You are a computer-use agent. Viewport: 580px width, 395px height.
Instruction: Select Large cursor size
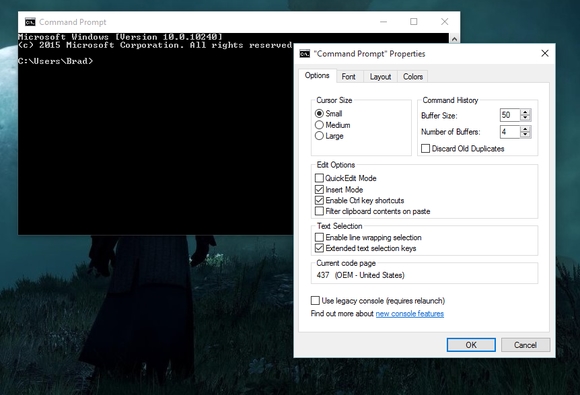pyautogui.click(x=319, y=136)
